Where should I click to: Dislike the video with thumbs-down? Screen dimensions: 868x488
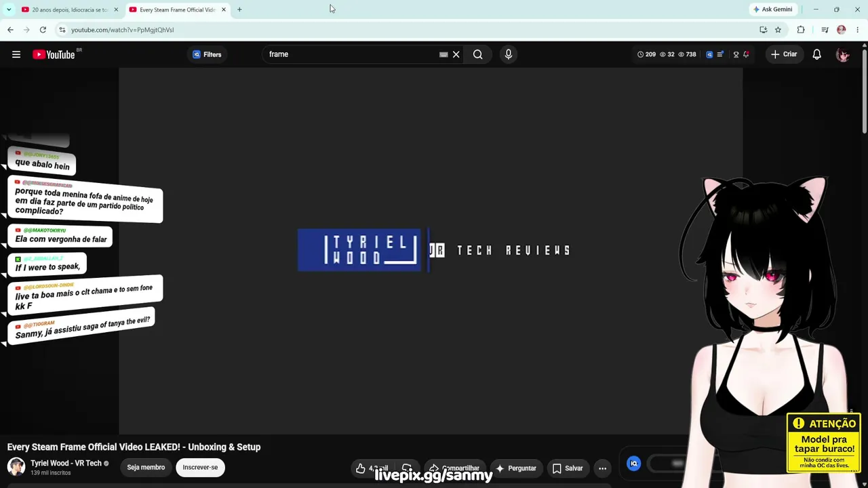click(407, 468)
